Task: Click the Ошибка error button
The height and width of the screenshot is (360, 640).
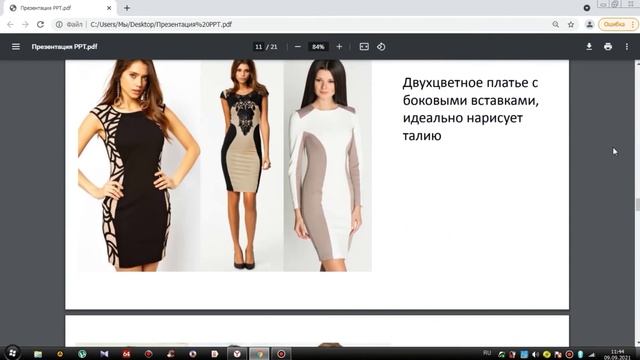Action: [x=618, y=24]
